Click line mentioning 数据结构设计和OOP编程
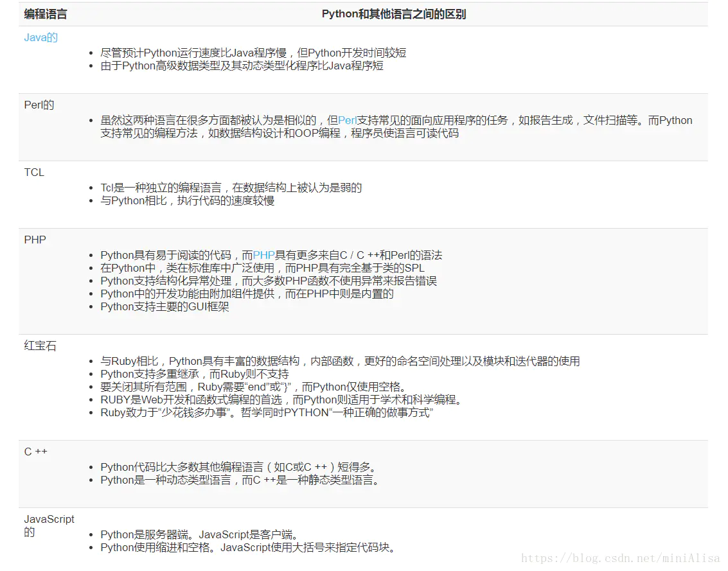728x571 pixels. (280, 133)
